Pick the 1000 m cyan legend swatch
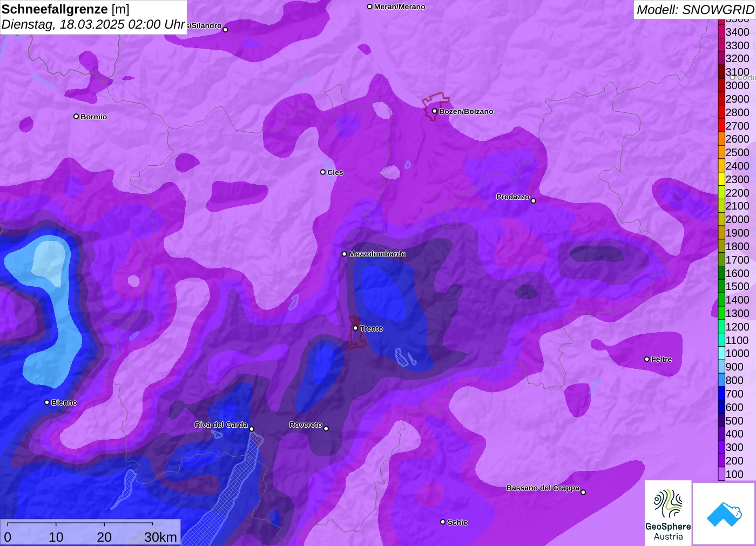 pyautogui.click(x=721, y=353)
